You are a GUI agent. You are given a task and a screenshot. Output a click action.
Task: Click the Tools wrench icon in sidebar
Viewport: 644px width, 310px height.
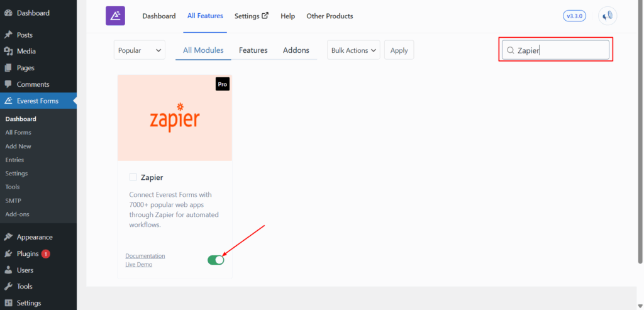pos(8,286)
